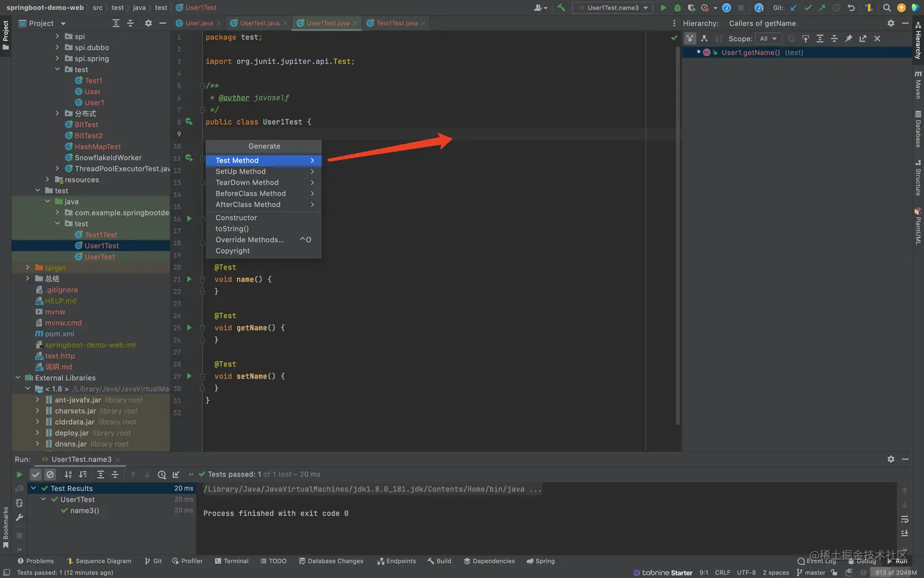Toggle Show Ignored tests button
924x578 pixels.
coord(50,475)
